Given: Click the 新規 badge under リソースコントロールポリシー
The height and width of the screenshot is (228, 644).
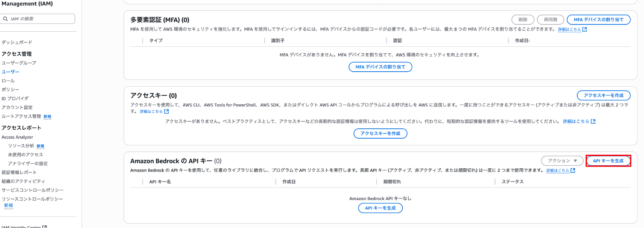Looking at the screenshot, I should pos(9,206).
